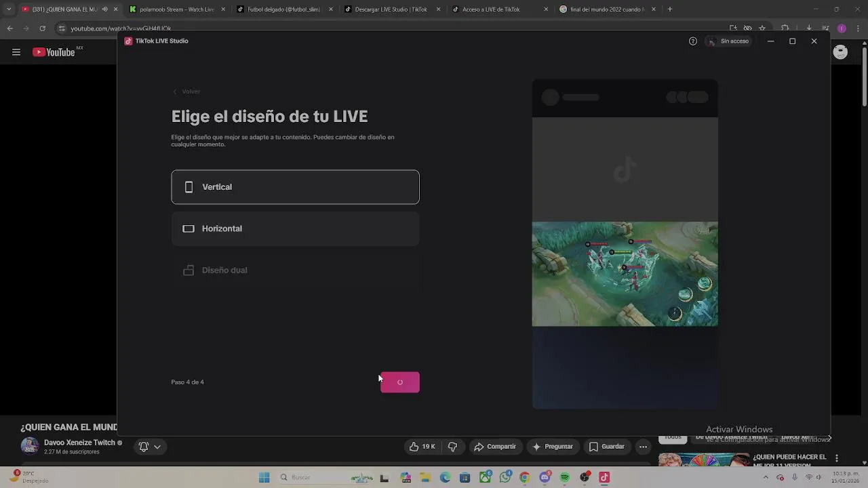Screen dimensions: 868x488
Task: Open Microsoft Edge from the taskbar
Action: (445, 478)
